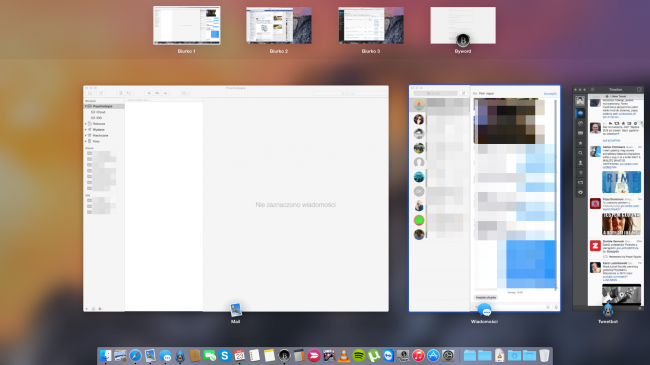
Task: Click the Wiadomości app icon badge
Action: coord(484,309)
